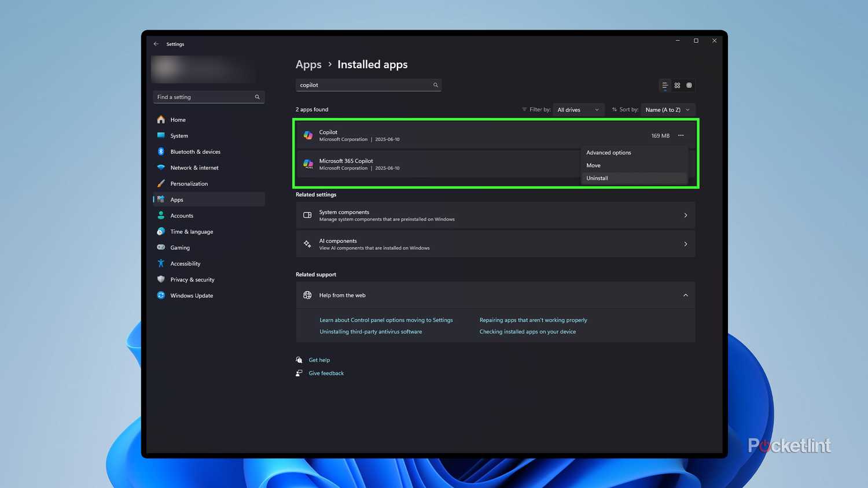
Task: Collapse the Help from the web section
Action: tap(686, 295)
